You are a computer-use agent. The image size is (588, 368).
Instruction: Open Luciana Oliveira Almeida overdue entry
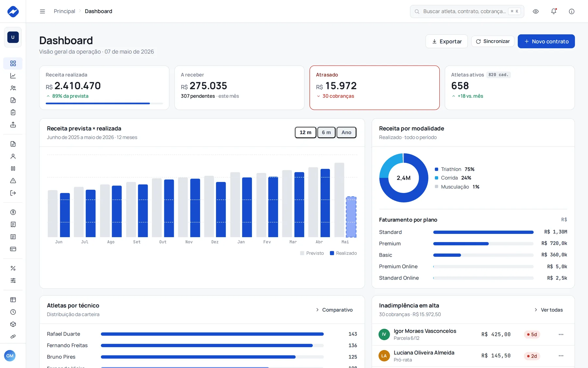473,356
